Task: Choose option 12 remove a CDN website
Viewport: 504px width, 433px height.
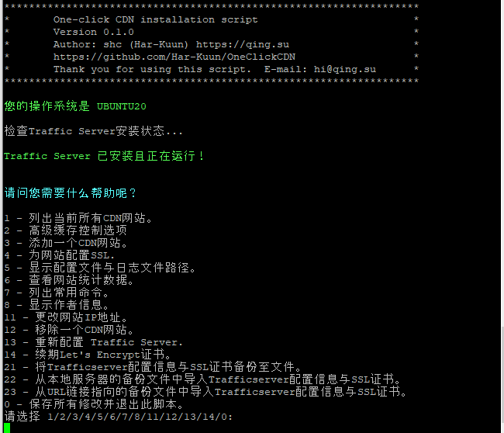Action: tap(69, 330)
